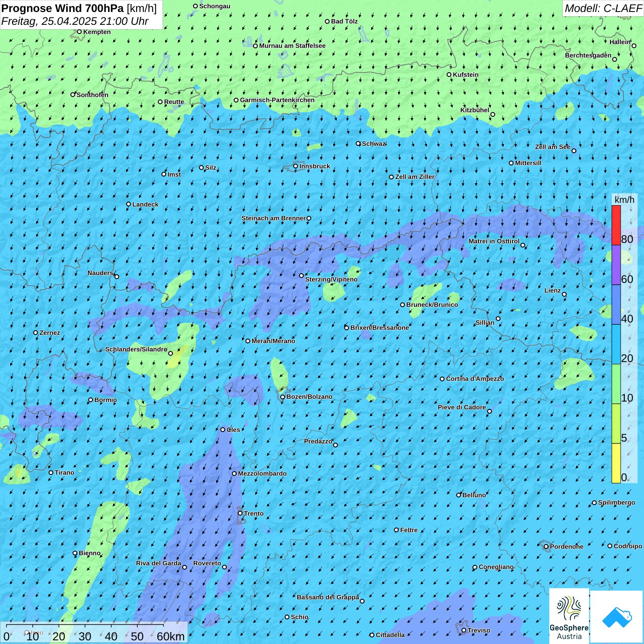Click the 'Schwaz' city label
The height and width of the screenshot is (644, 644).
(x=374, y=144)
